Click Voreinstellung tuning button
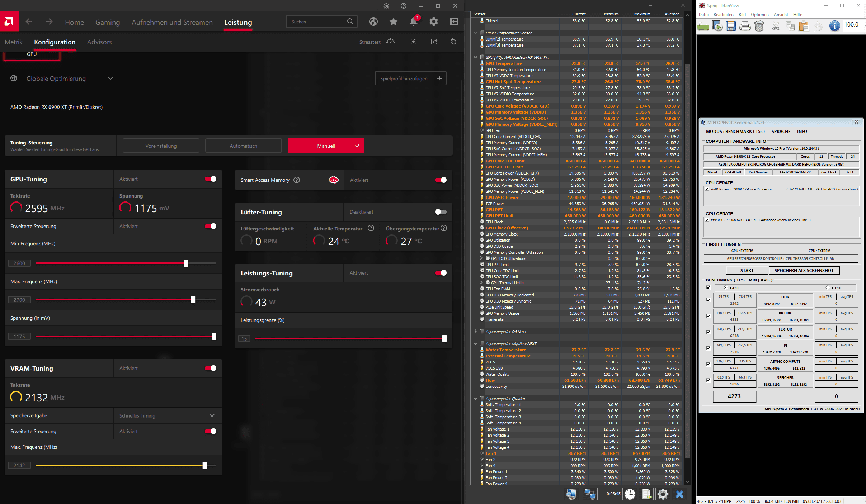 (x=161, y=146)
